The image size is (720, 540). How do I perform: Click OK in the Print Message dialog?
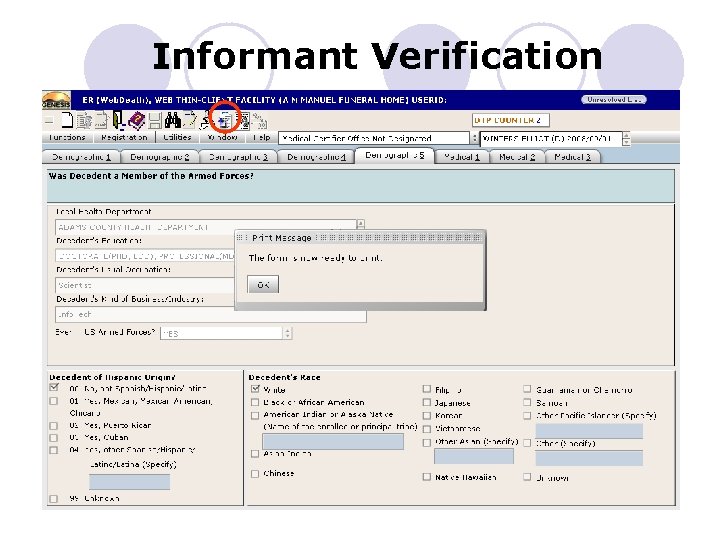263,285
